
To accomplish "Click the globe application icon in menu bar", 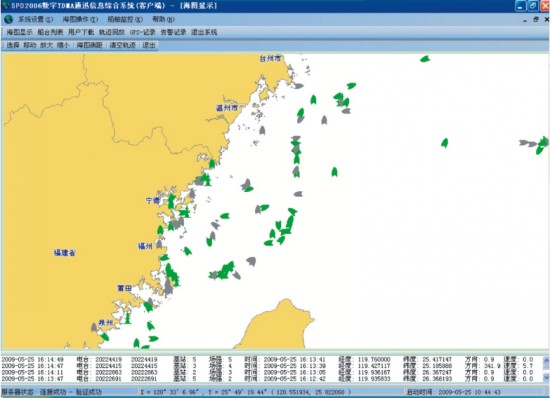I will [8, 19].
